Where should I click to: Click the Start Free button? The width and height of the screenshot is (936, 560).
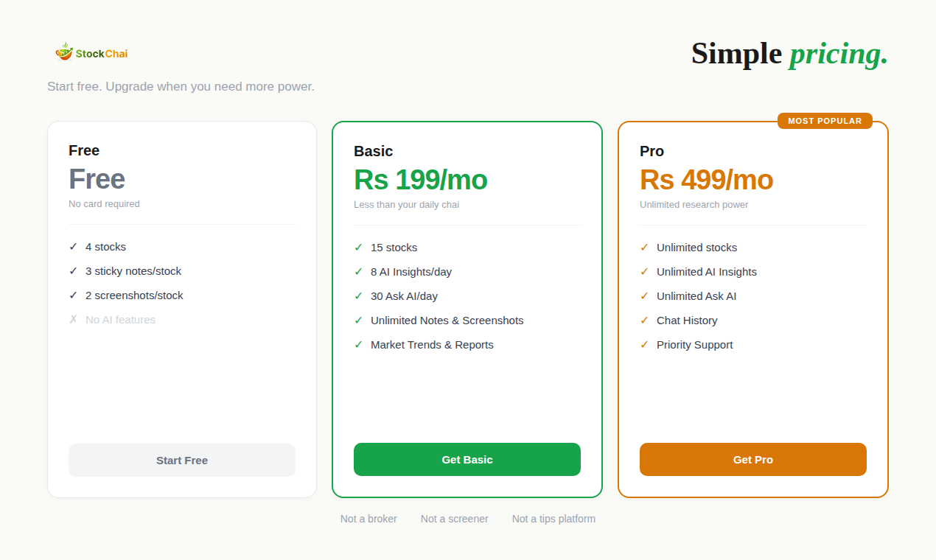pyautogui.click(x=182, y=461)
